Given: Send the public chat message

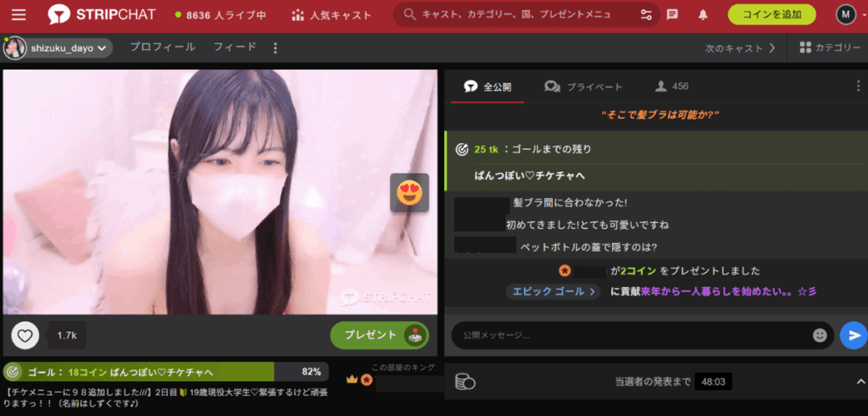Looking at the screenshot, I should tap(852, 336).
